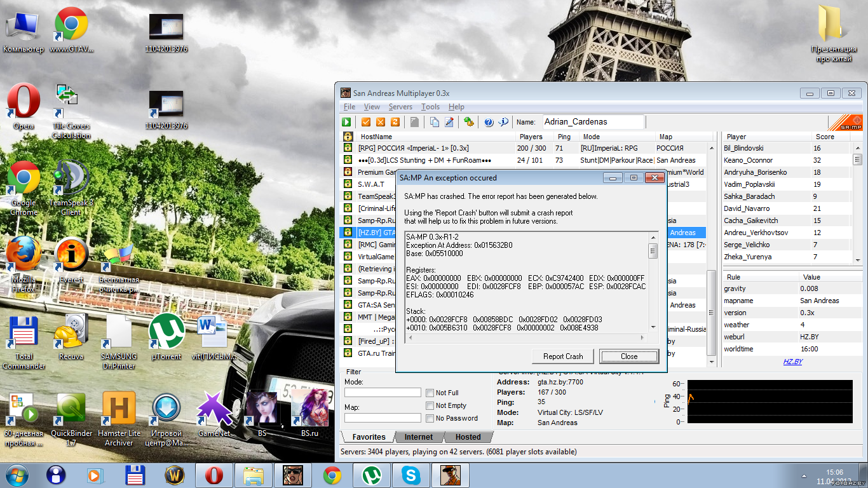The width and height of the screenshot is (868, 488).
Task: Click the blue Help question-mark toolbar icon
Action: (489, 122)
